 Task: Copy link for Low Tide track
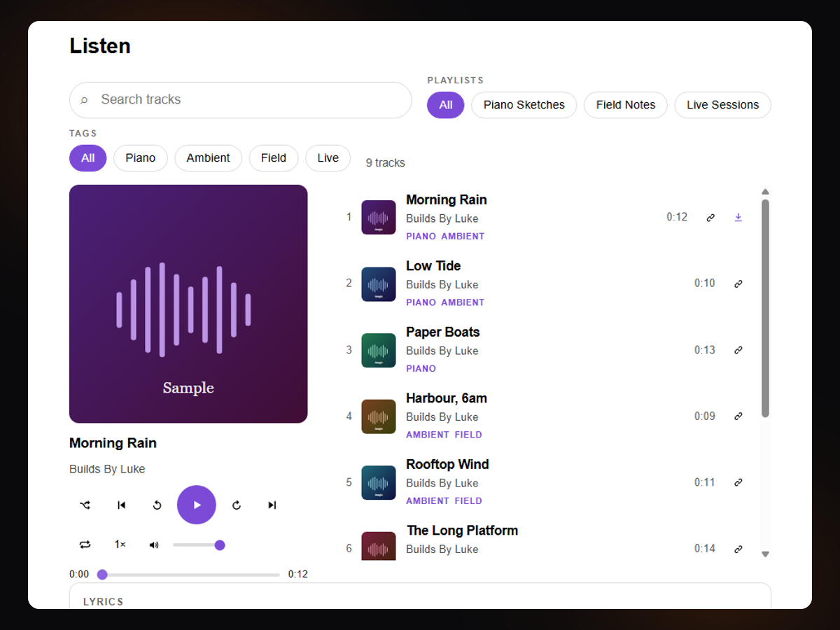point(738,283)
